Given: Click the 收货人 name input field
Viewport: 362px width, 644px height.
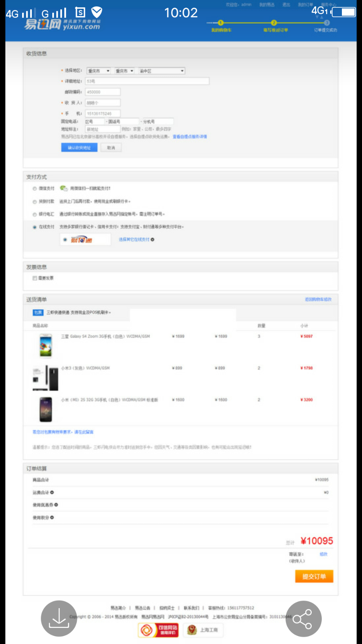Looking at the screenshot, I should point(103,103).
